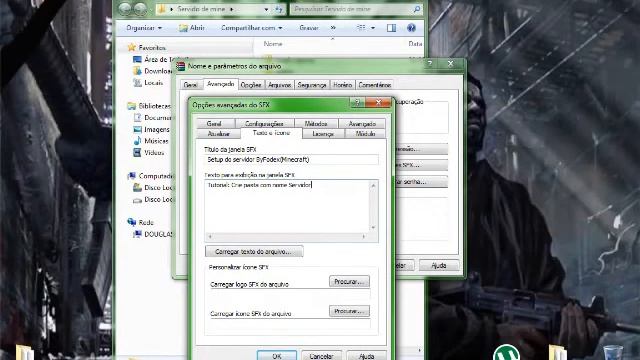Image resolution: width=640 pixels, height=360 pixels.
Task: Click the Gravar toolbar button in Explorer
Action: [x=309, y=28]
